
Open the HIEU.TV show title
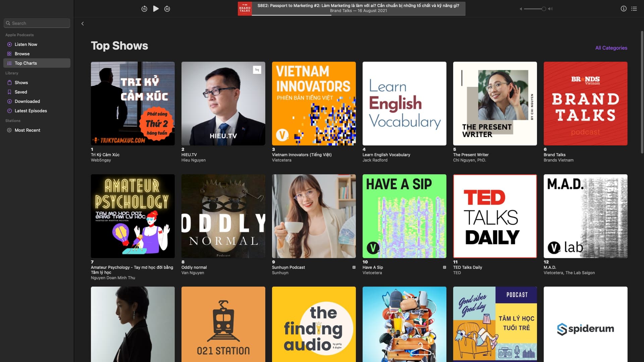click(x=189, y=155)
